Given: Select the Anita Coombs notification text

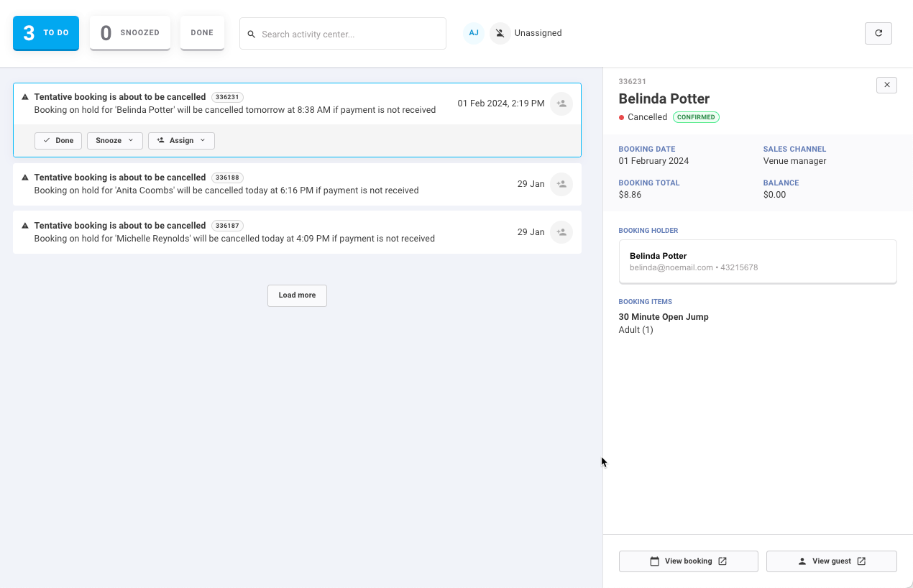Looking at the screenshot, I should [226, 190].
